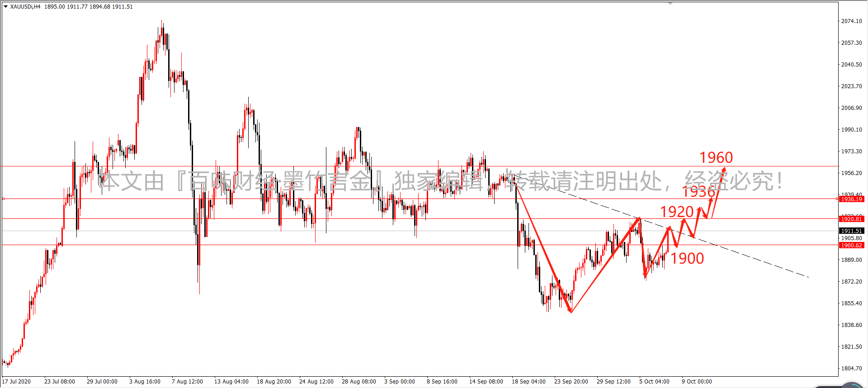Screen dimensions: 868x388
Task: Click 2006.90 on the price scale
Action: click(x=851, y=108)
